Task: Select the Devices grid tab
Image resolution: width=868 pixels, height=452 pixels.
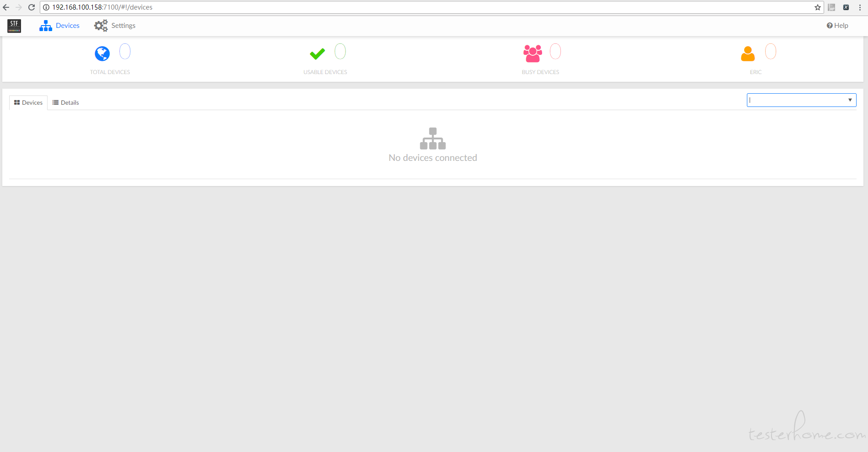Action: point(28,102)
